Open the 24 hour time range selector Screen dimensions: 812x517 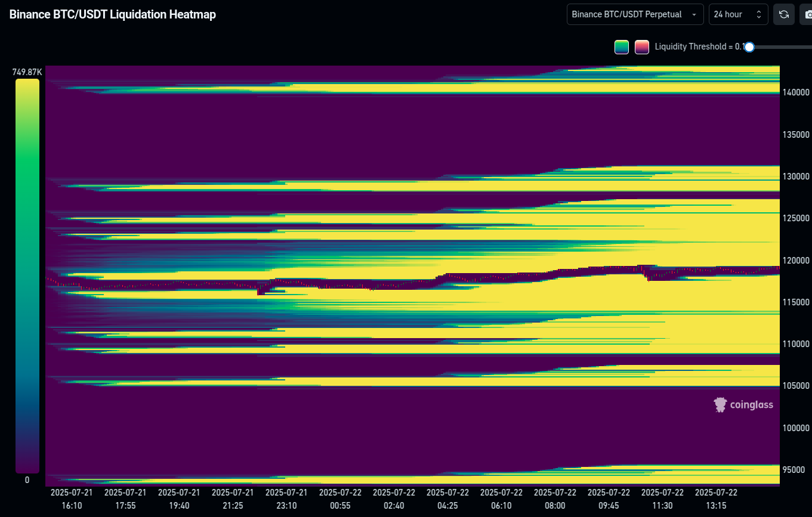(739, 14)
